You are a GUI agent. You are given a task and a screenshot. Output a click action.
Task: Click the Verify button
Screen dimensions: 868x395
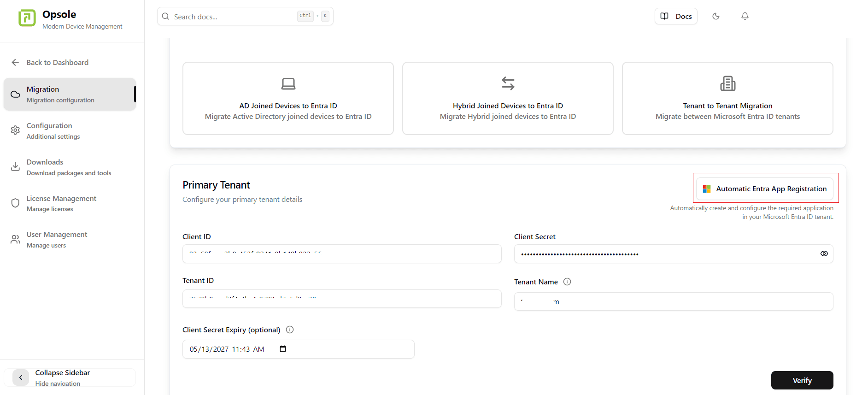pos(802,380)
